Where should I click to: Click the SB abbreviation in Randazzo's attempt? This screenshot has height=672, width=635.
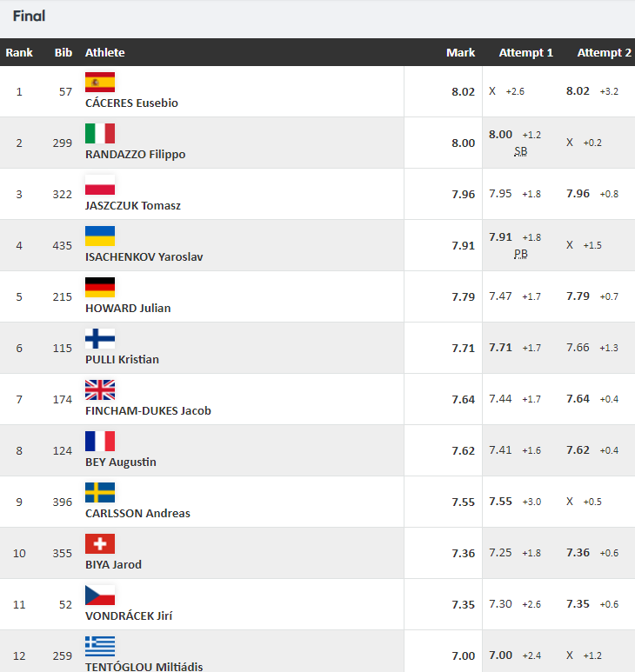click(x=520, y=151)
